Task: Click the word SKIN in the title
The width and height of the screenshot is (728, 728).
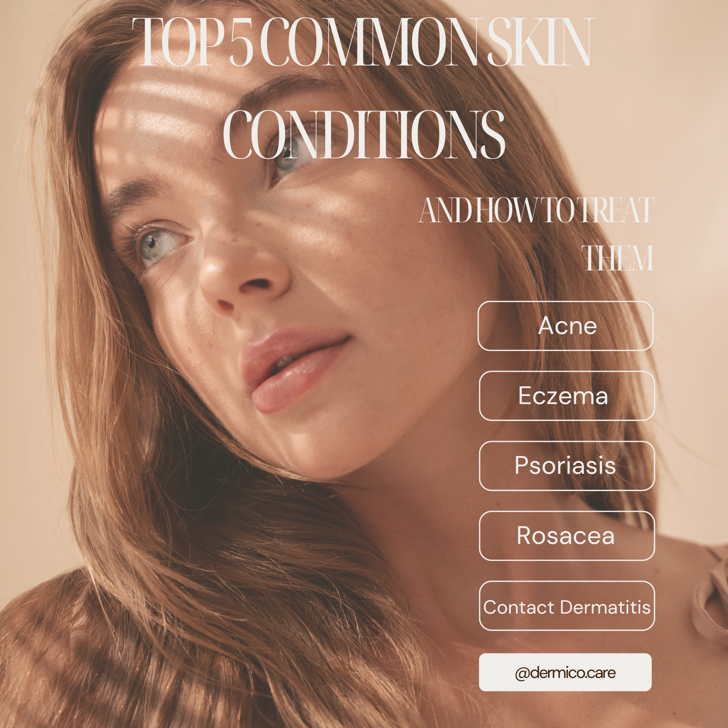Action: tap(539, 42)
